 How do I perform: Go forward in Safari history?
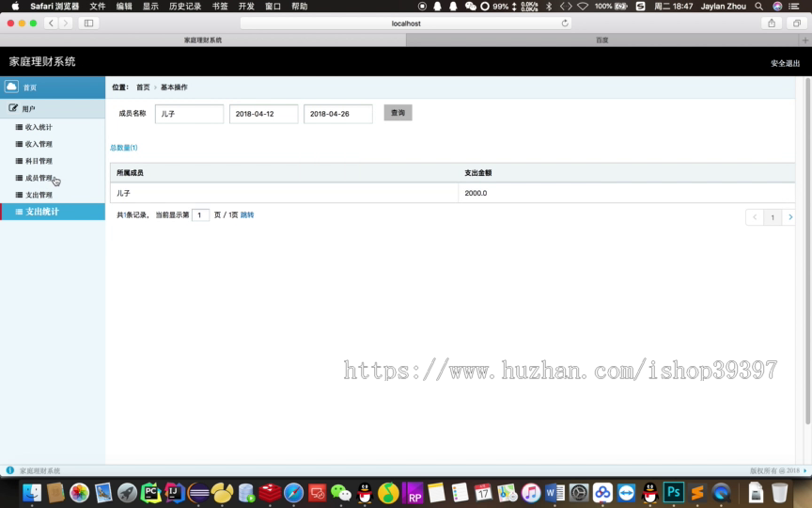(x=65, y=24)
